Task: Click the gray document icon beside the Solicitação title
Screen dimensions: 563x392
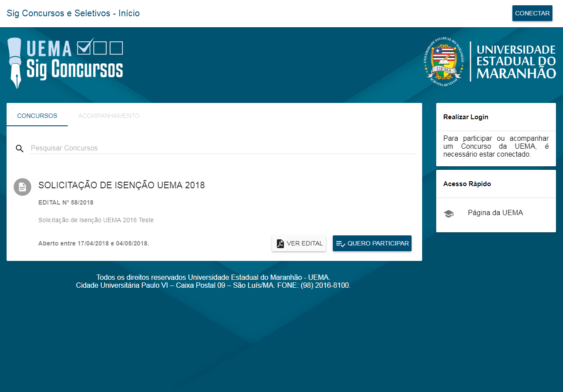Action: [22, 187]
